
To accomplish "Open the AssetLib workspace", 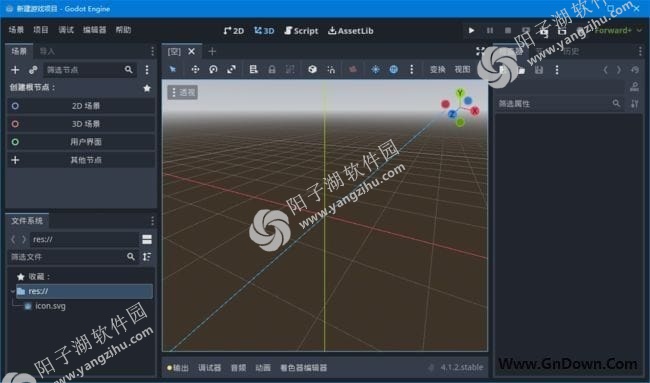I will (351, 31).
